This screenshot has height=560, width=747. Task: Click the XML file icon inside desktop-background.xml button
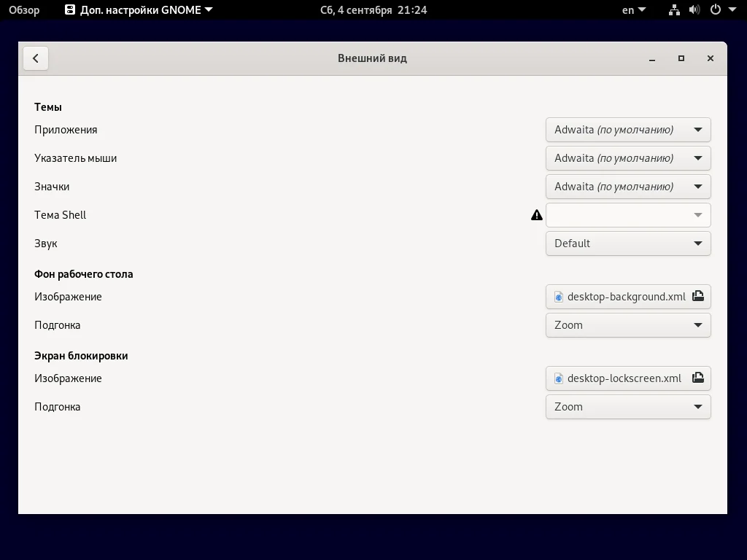559,297
